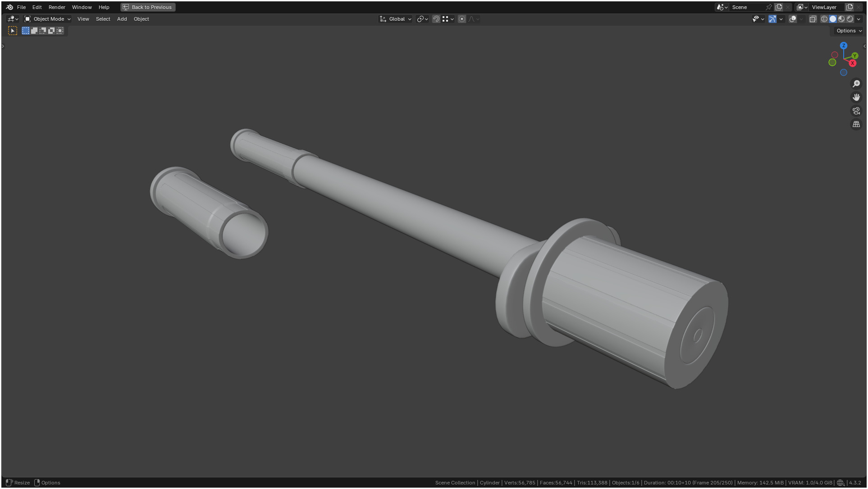Click the Scene name field
The image size is (868, 489).
point(747,7)
